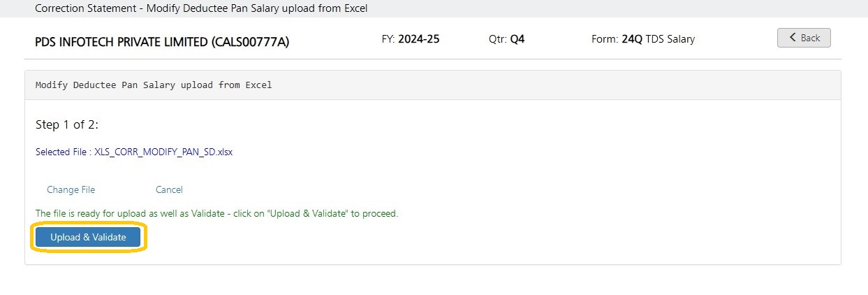
Task: Click the Selected File label
Action: coord(64,152)
